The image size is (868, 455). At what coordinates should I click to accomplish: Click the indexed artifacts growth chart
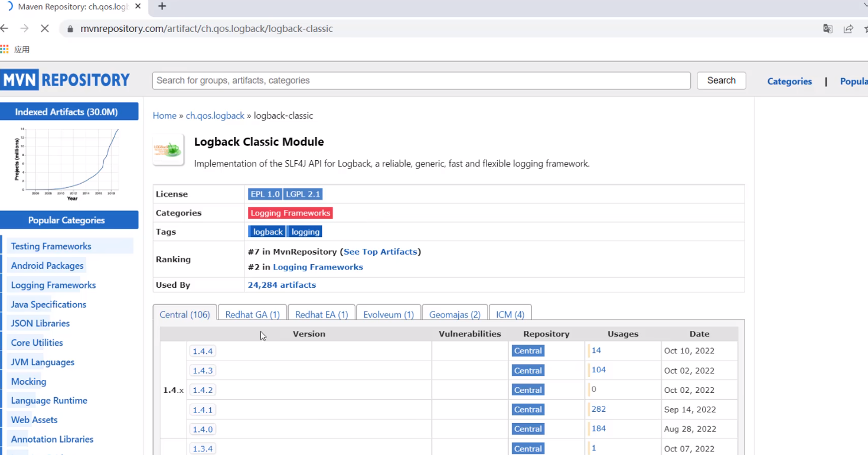(66, 164)
